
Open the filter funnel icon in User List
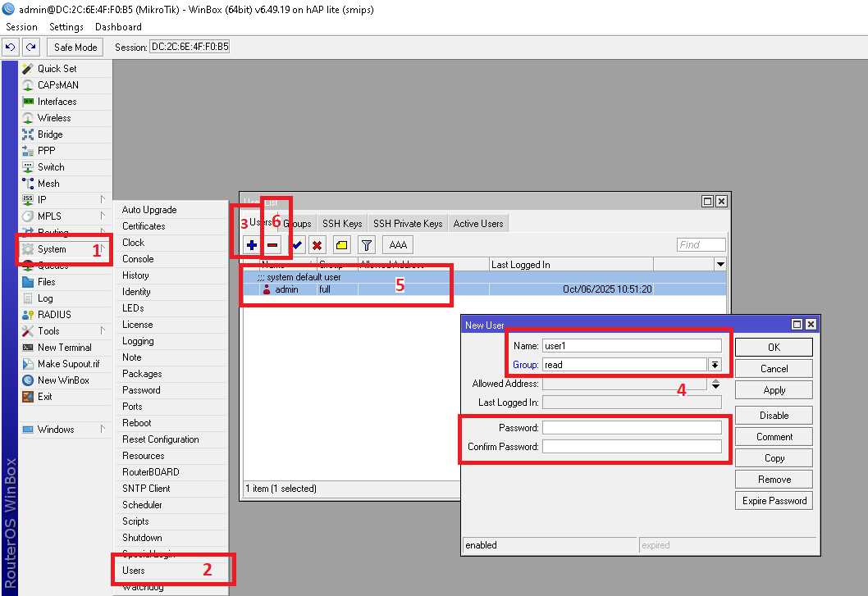367,245
